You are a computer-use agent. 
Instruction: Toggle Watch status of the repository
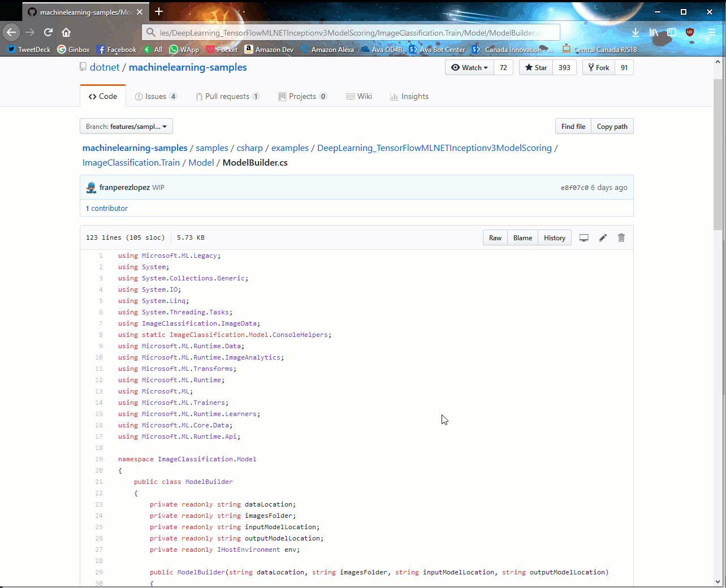[468, 67]
